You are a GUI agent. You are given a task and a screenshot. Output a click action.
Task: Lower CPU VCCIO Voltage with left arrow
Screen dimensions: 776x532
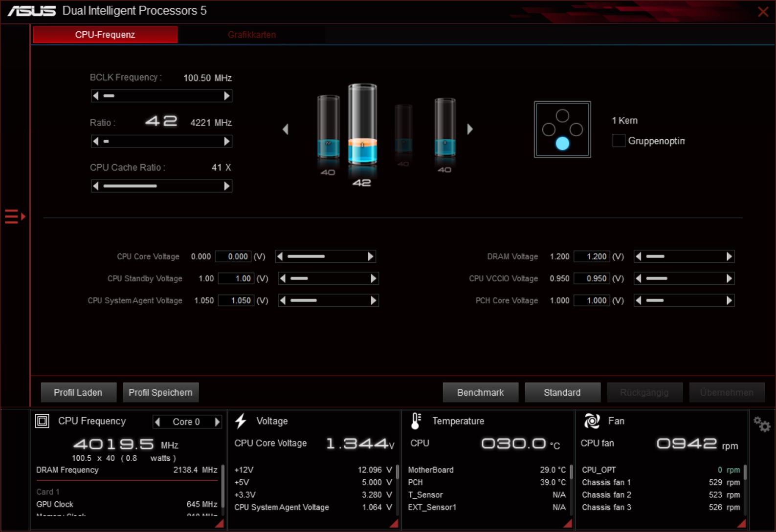point(638,278)
